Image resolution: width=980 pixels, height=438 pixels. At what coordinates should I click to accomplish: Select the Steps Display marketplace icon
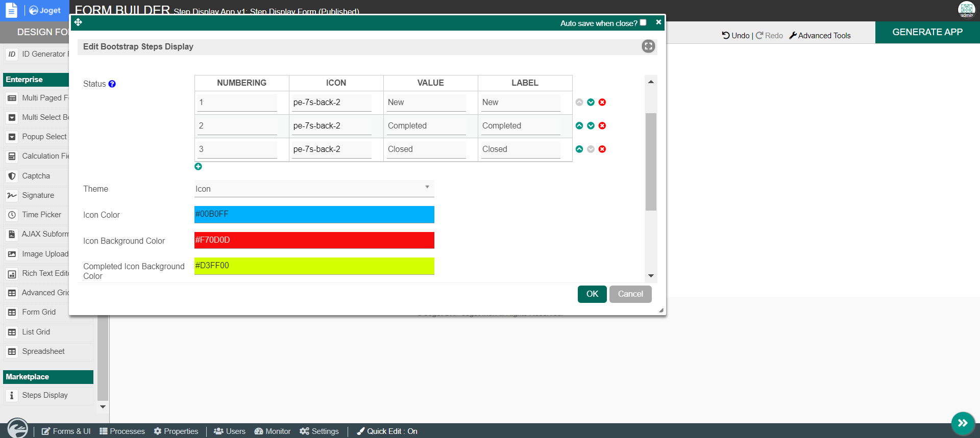pyautogui.click(x=12, y=395)
